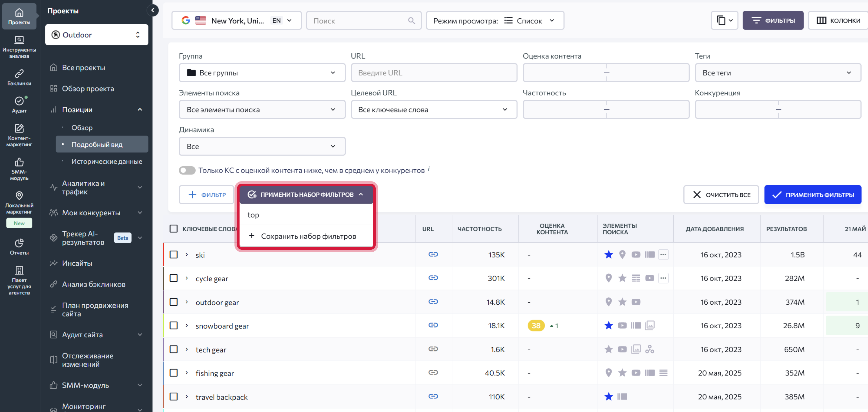Sort by ЧАСТОТНОСТЬ column header
868x412 pixels.
pyautogui.click(x=479, y=229)
